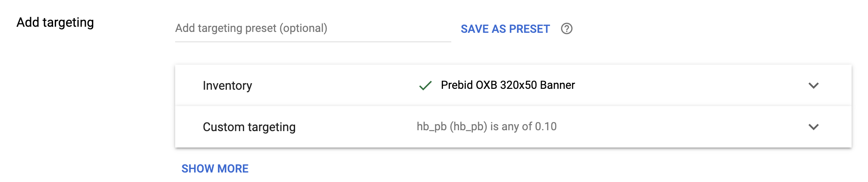Click the Add targeting section heading
Screen dimensions: 868x182
coord(55,22)
